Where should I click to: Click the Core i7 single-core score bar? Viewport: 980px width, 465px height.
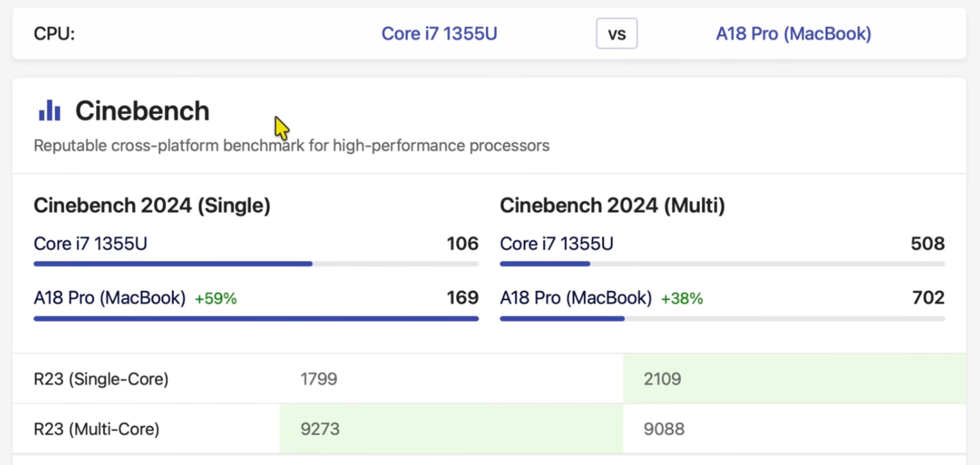click(256, 264)
